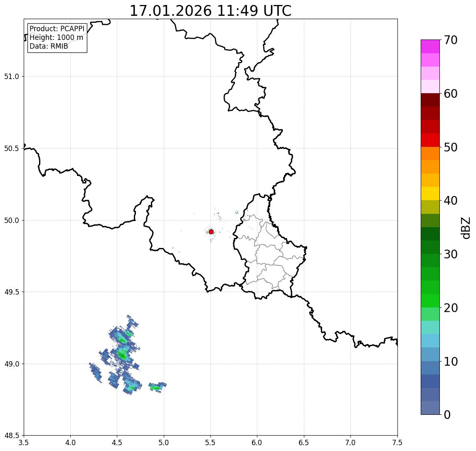This screenshot has width=476, height=451.
Task: Click the longitude axis label 7.5
Action: click(x=397, y=443)
